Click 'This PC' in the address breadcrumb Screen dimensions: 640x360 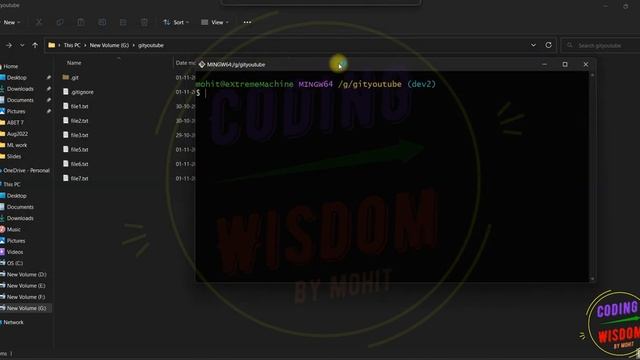click(x=72, y=45)
